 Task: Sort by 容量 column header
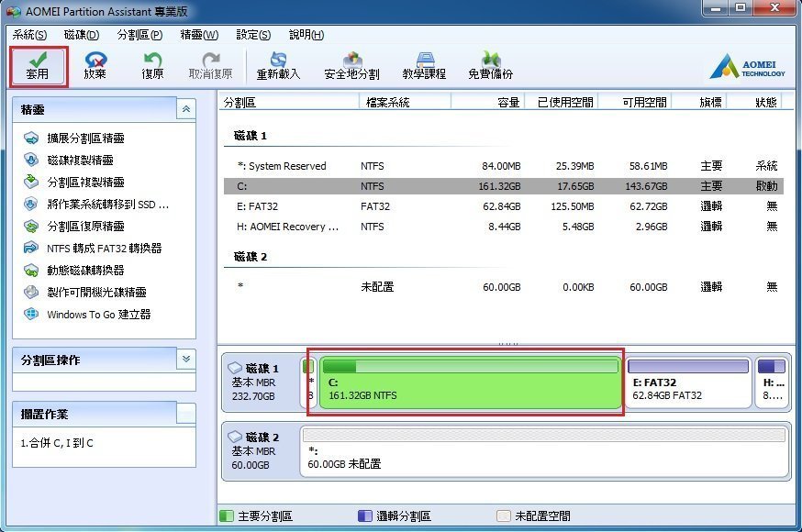[487, 103]
